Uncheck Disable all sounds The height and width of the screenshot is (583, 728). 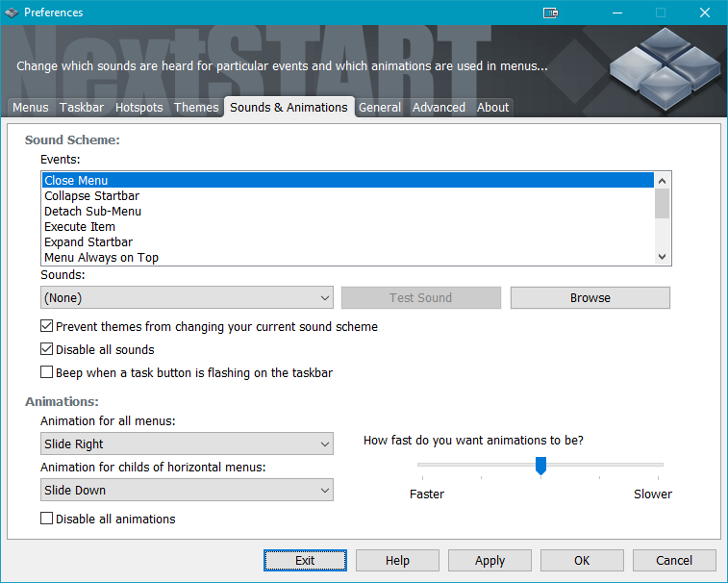click(47, 349)
